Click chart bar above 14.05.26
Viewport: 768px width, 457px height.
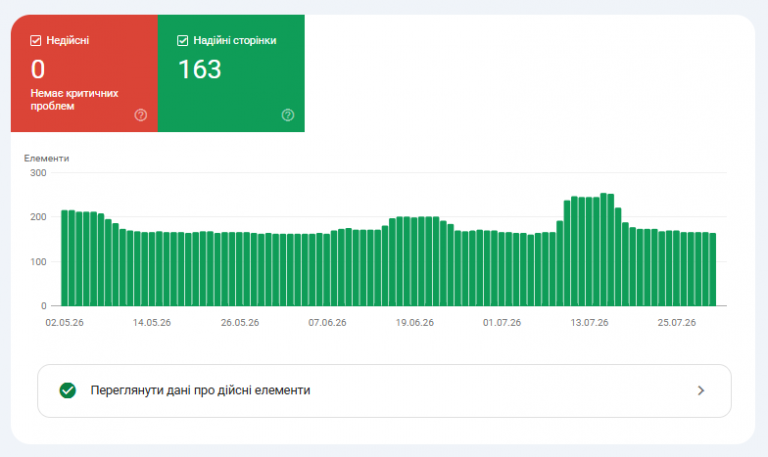pos(152,269)
